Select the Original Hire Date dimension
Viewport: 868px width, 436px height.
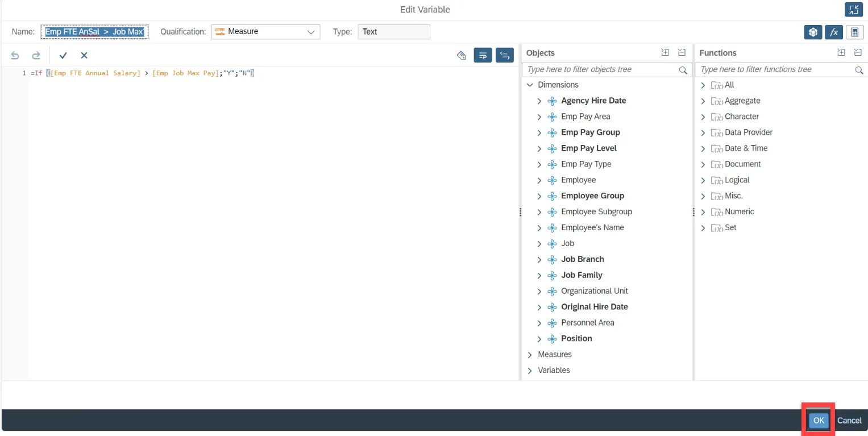[x=595, y=307]
